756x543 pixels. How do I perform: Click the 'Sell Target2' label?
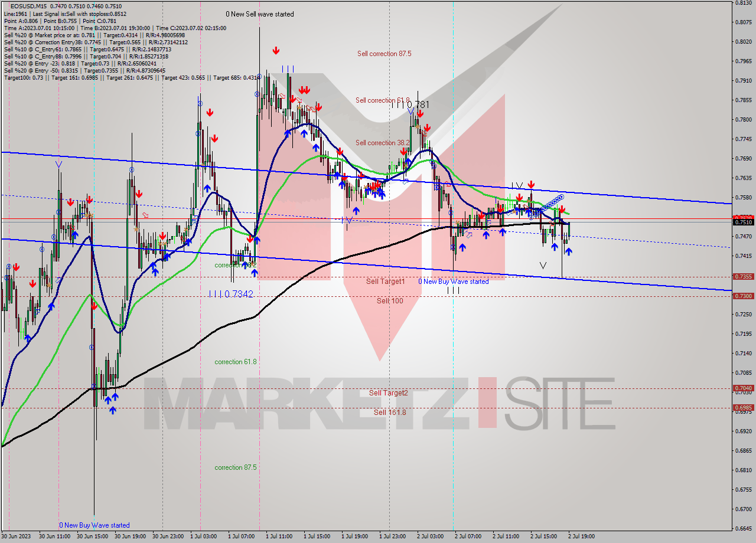[x=388, y=393]
